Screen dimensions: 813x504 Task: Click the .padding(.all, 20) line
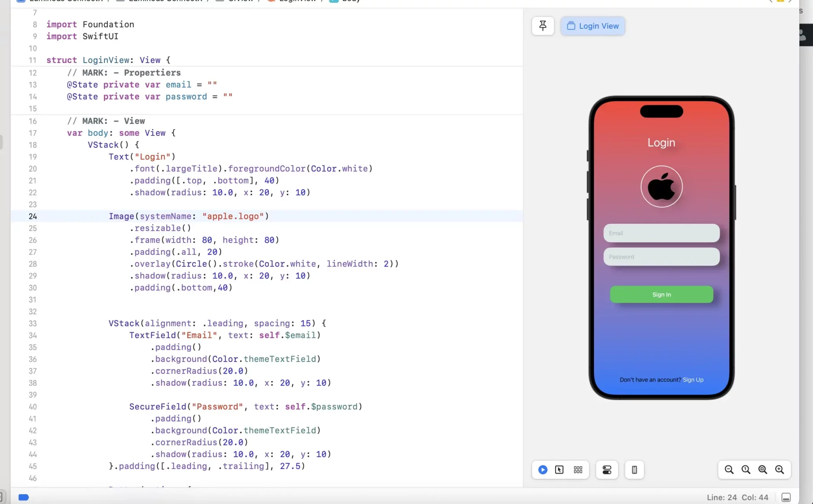click(x=176, y=252)
